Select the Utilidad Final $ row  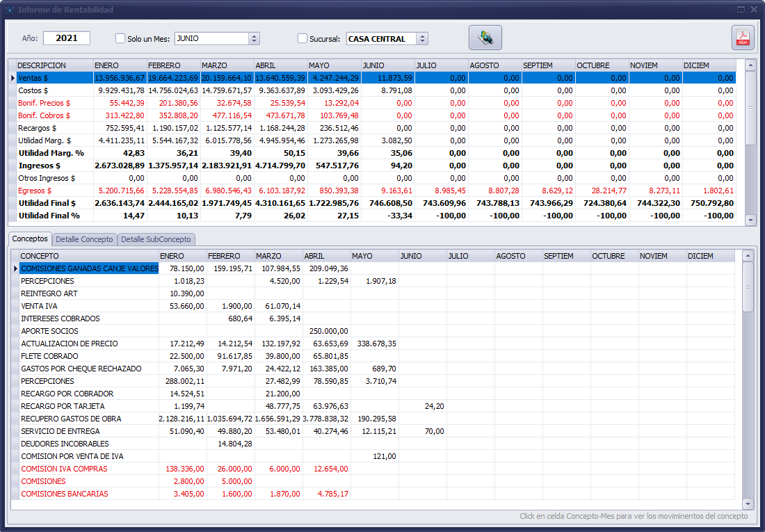(x=47, y=203)
